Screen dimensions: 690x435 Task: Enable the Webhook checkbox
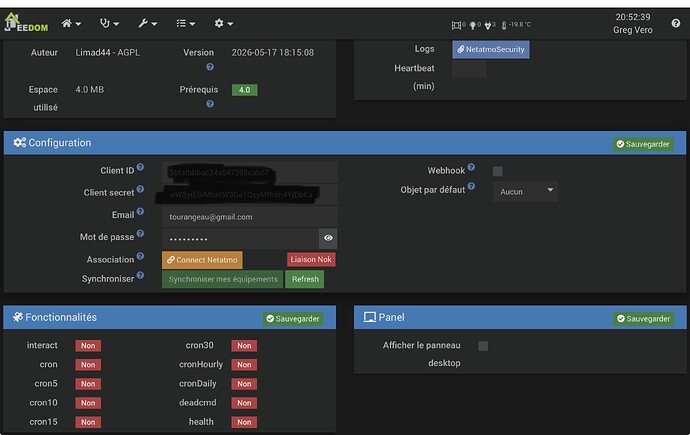[x=498, y=171]
